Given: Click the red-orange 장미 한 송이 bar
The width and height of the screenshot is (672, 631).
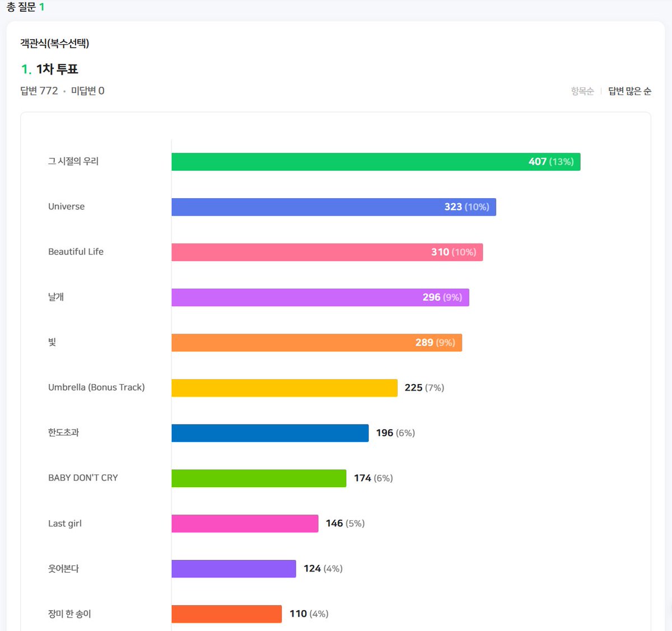Looking at the screenshot, I should [226, 614].
